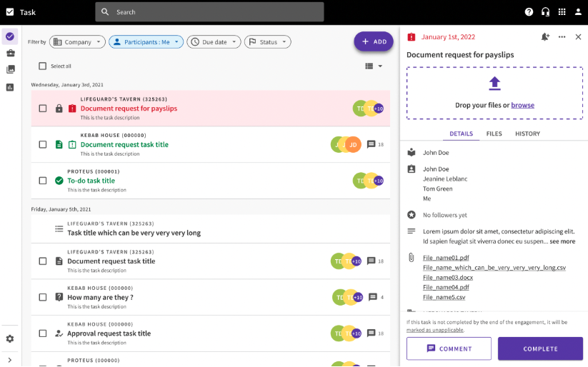The width and height of the screenshot is (588, 367).
Task: Expand description with see more
Action: click(x=562, y=241)
